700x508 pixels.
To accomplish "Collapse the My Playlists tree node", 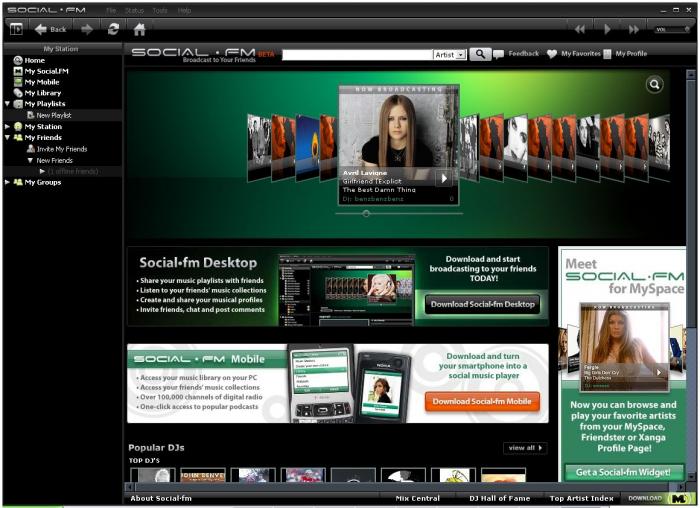I will pyautogui.click(x=7, y=104).
